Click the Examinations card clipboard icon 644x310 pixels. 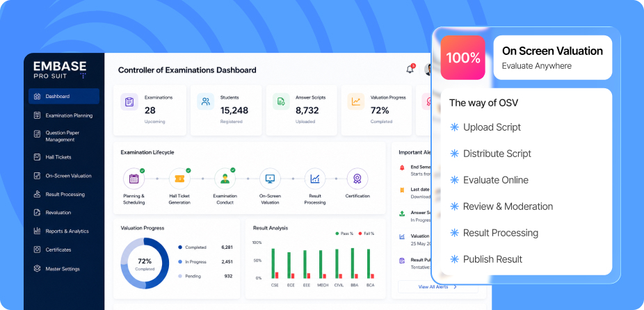(129, 101)
